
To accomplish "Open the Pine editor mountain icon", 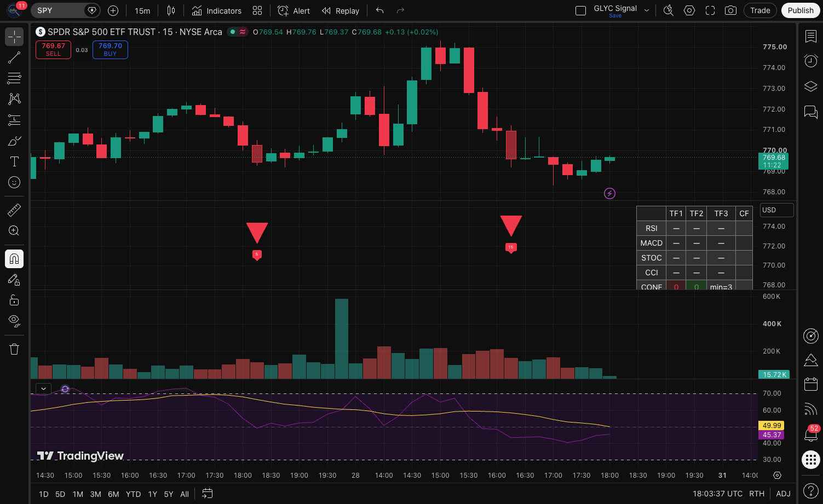I will click(x=810, y=360).
